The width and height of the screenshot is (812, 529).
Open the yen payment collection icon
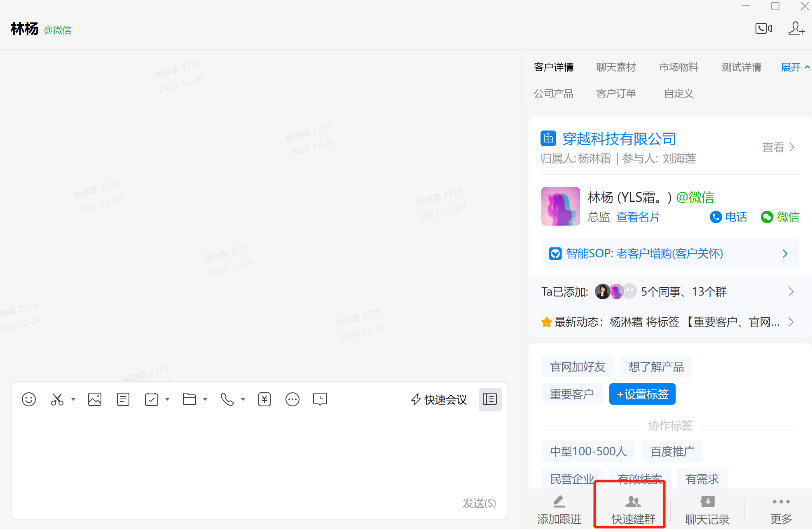coord(264,399)
